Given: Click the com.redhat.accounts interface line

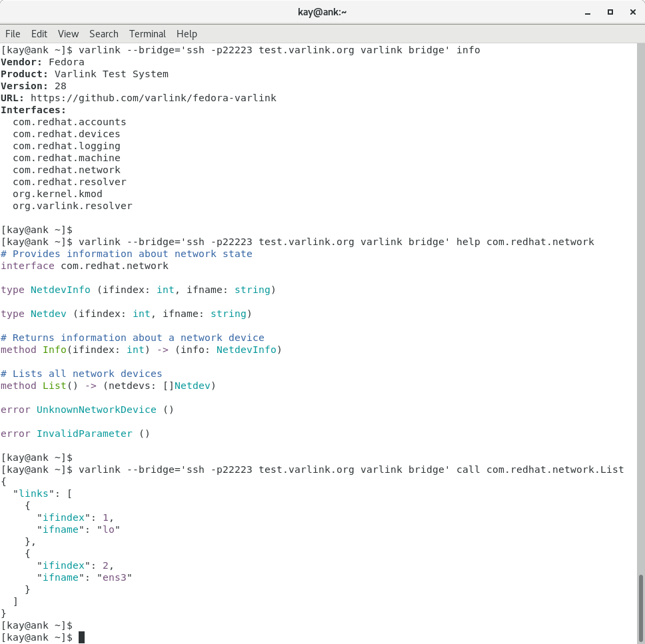Looking at the screenshot, I should click(x=69, y=122).
